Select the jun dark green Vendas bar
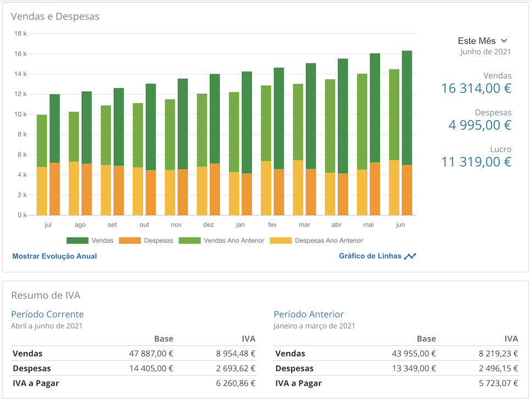This screenshot has height=402, width=532. coord(407,108)
